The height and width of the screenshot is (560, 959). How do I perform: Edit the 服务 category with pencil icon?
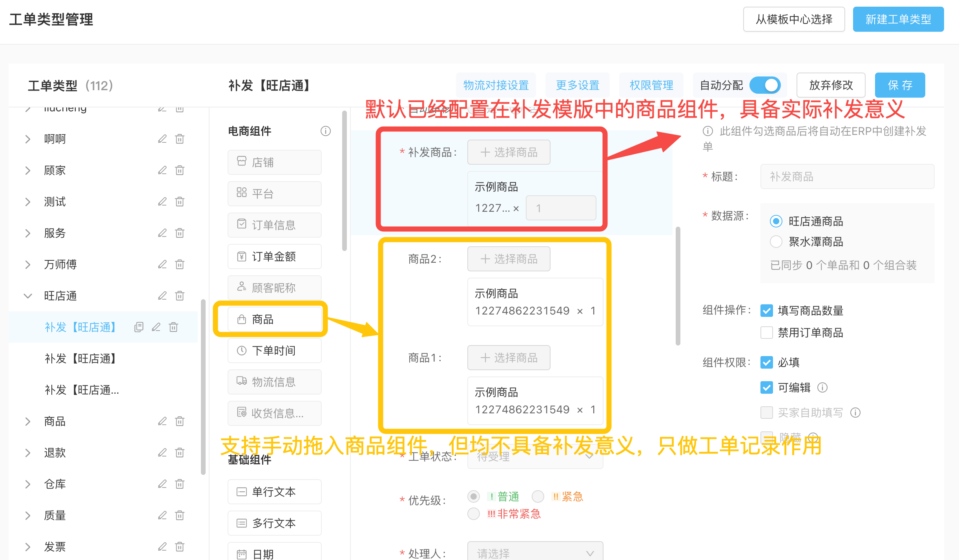pyautogui.click(x=162, y=233)
